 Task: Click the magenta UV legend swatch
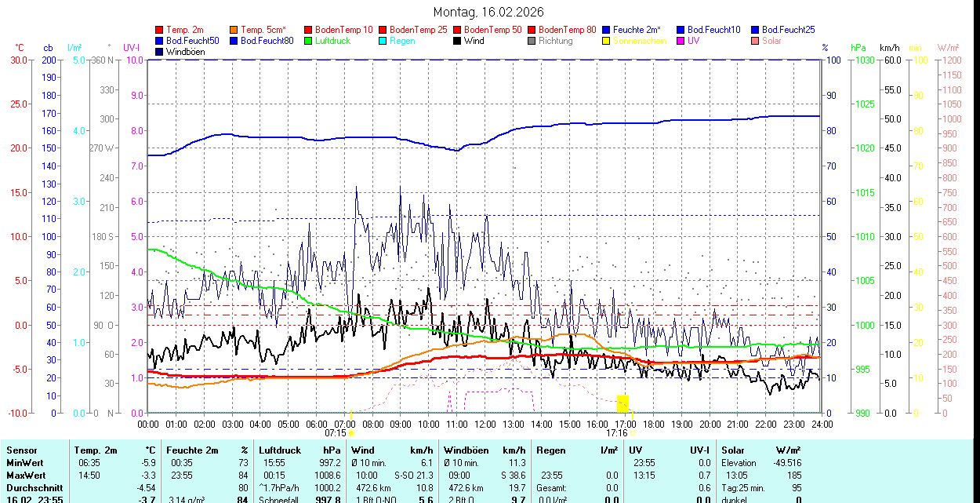click(681, 41)
